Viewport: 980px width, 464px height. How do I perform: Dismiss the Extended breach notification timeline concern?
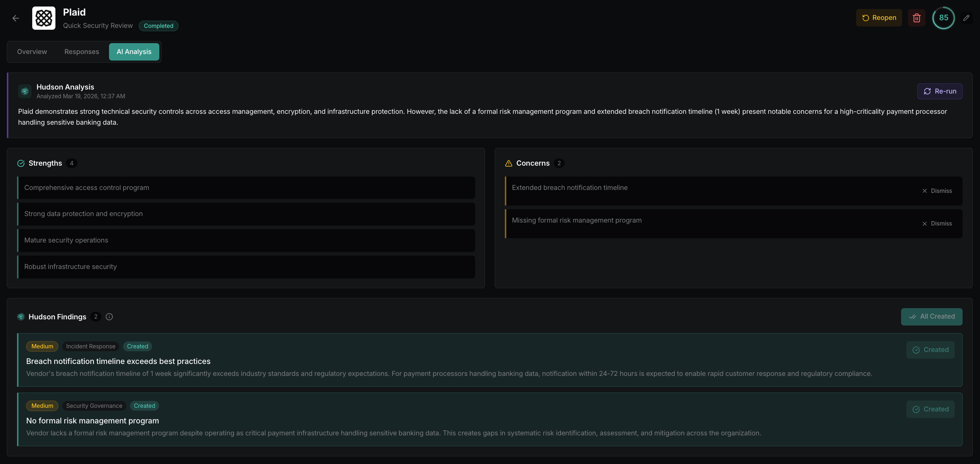coord(937,191)
